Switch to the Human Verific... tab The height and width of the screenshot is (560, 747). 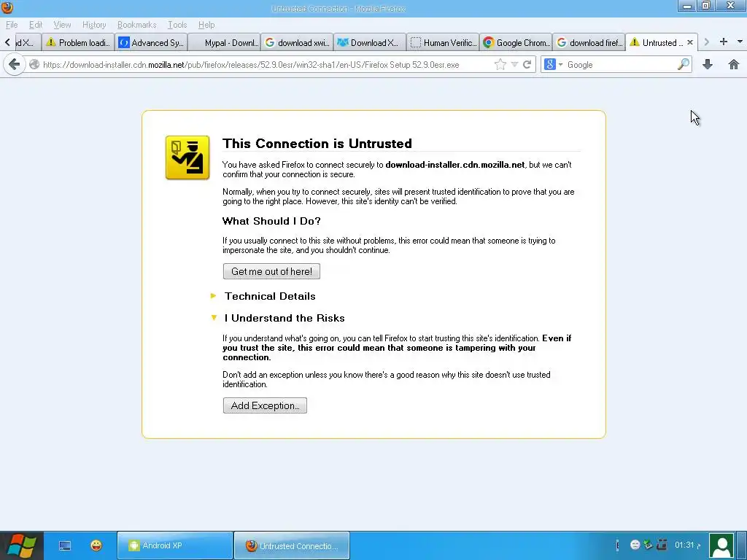[x=444, y=42]
